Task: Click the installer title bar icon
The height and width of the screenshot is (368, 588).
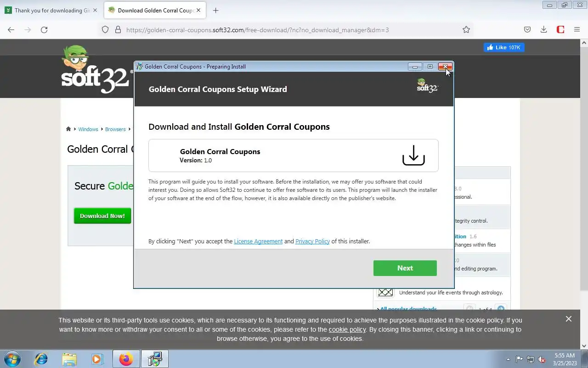Action: pyautogui.click(x=140, y=67)
